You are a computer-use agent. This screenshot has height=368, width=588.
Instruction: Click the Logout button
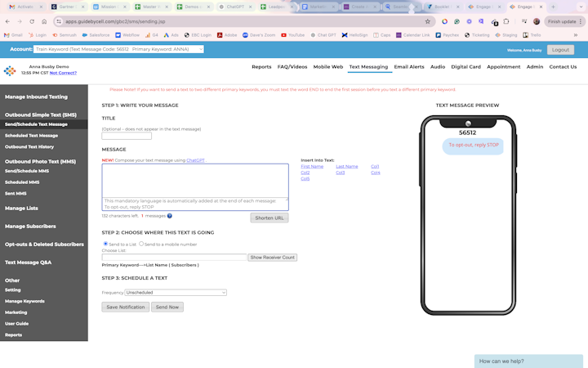(560, 50)
